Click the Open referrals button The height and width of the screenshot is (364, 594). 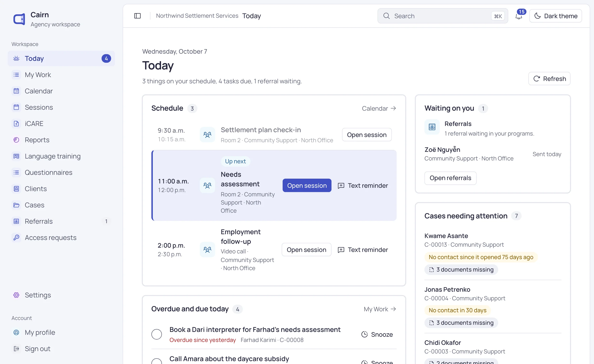tap(450, 178)
